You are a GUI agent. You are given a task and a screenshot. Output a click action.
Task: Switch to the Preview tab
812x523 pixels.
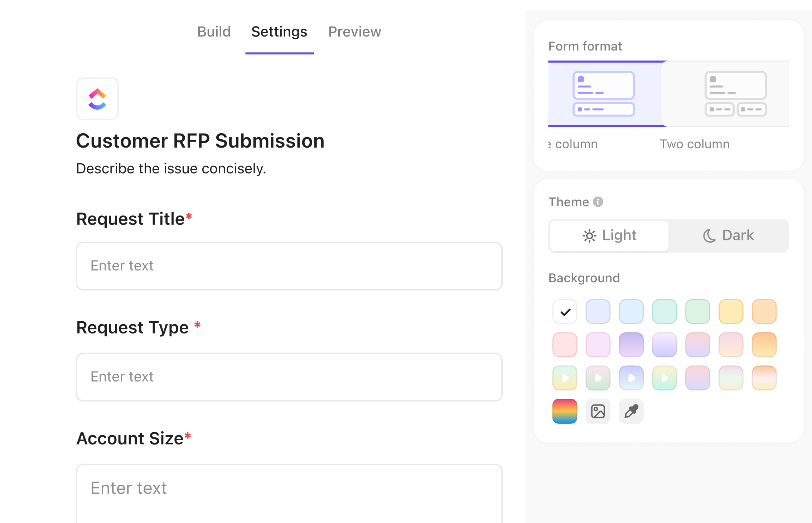click(354, 32)
